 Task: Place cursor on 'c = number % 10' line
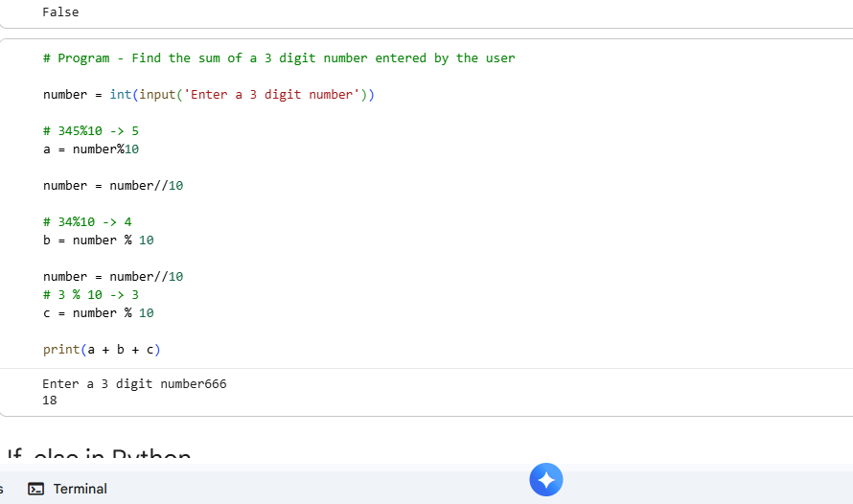[99, 313]
